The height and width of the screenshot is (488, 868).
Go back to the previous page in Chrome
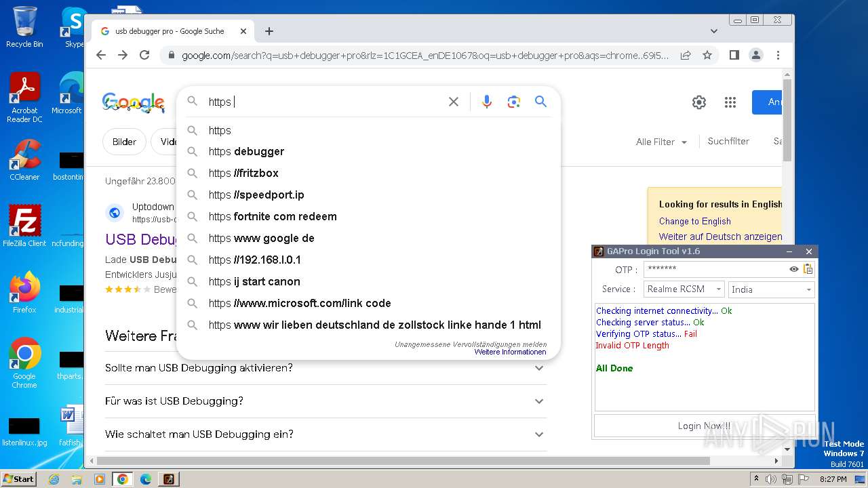tap(101, 56)
